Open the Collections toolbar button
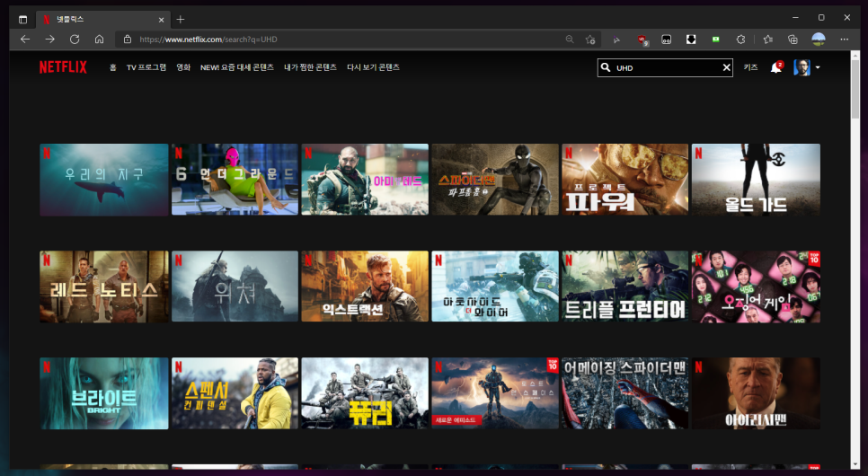Image resolution: width=868 pixels, height=476 pixels. (793, 40)
